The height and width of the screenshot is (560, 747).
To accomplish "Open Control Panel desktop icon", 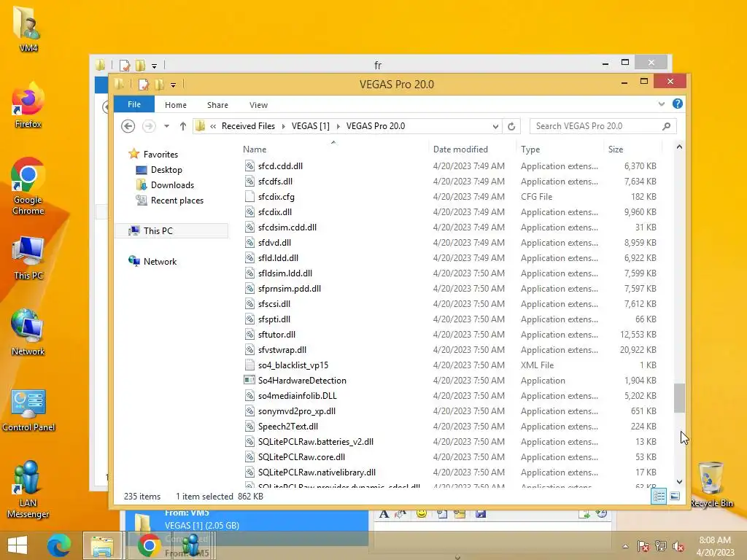I will pyautogui.click(x=28, y=408).
